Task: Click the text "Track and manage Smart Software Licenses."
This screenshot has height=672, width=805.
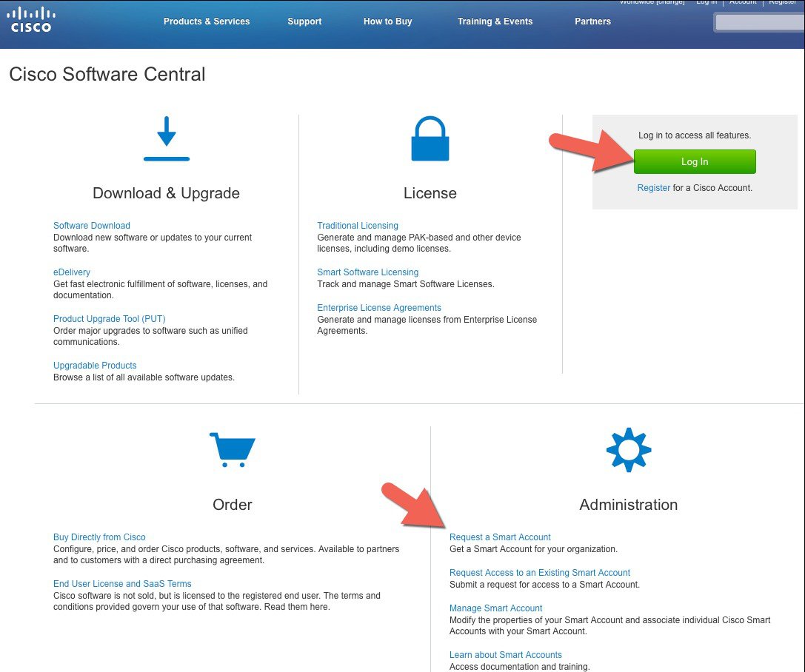Action: point(406,283)
